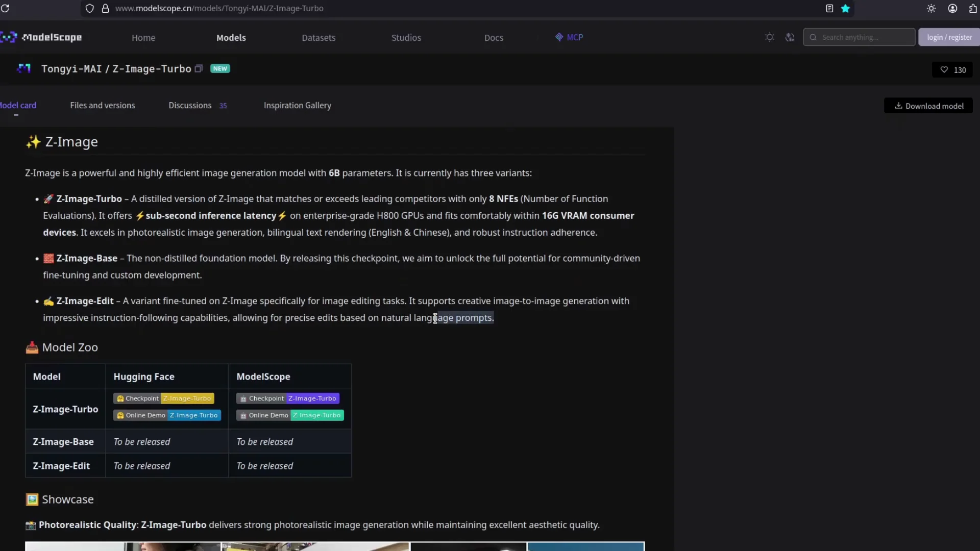
Task: Click the ModelScope logo
Action: coord(42,37)
